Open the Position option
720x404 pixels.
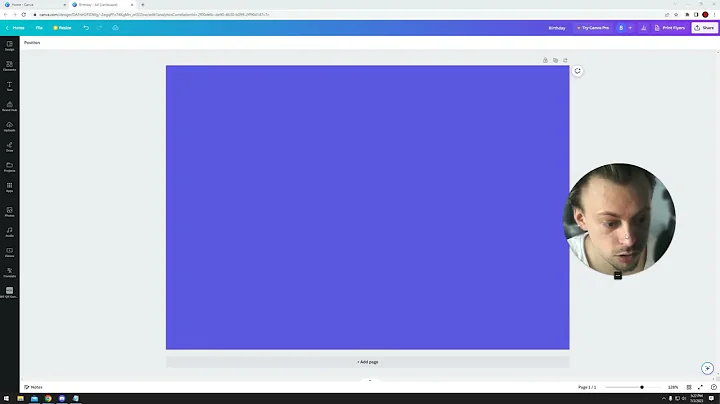32,43
